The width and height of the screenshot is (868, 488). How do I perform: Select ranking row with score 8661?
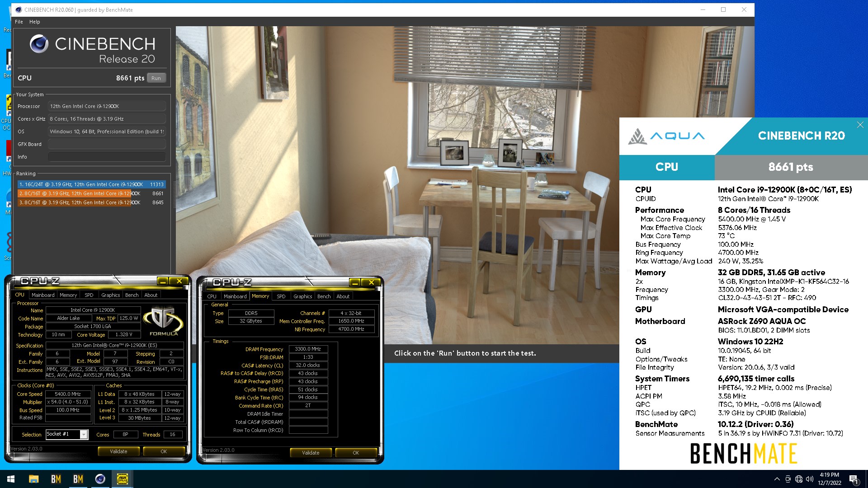click(91, 193)
